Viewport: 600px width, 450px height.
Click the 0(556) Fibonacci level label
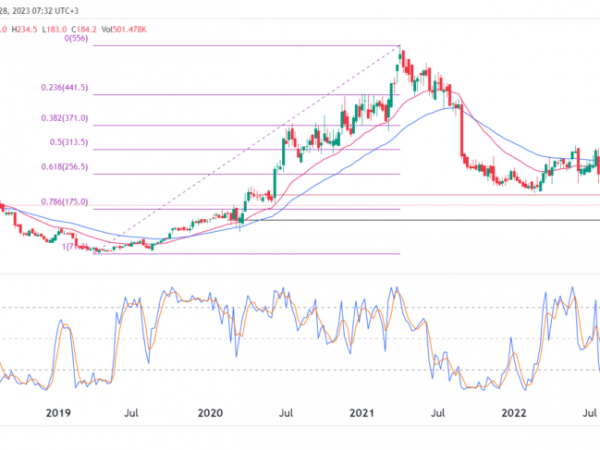(76, 38)
